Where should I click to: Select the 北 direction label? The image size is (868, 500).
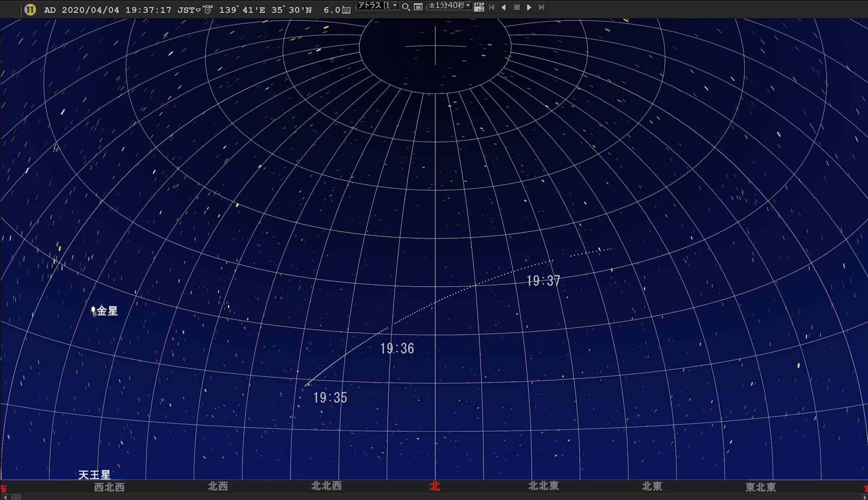pos(435,486)
